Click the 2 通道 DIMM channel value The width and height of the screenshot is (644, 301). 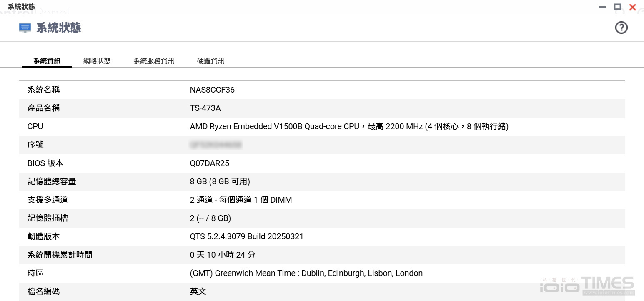click(x=241, y=200)
